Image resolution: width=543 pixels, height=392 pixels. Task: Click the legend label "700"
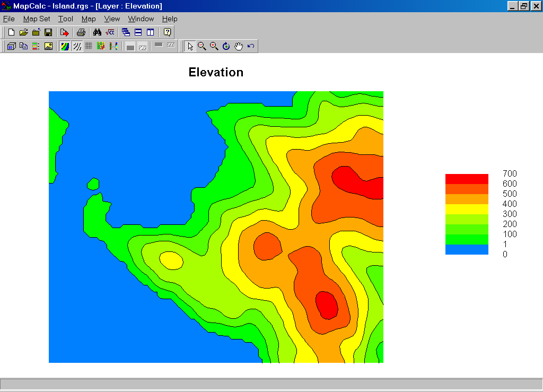point(510,173)
